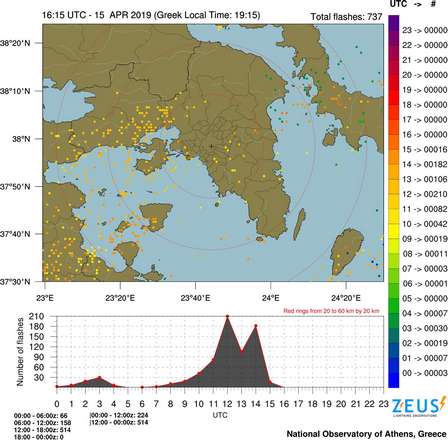Click the 16:15 UTC date title text
The width and height of the screenshot is (448, 440).
(x=151, y=15)
